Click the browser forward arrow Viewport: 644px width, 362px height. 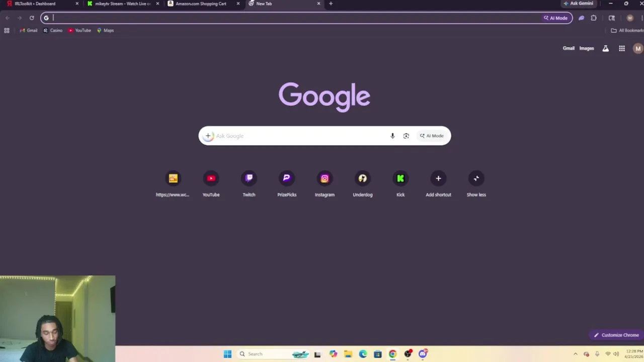20,18
